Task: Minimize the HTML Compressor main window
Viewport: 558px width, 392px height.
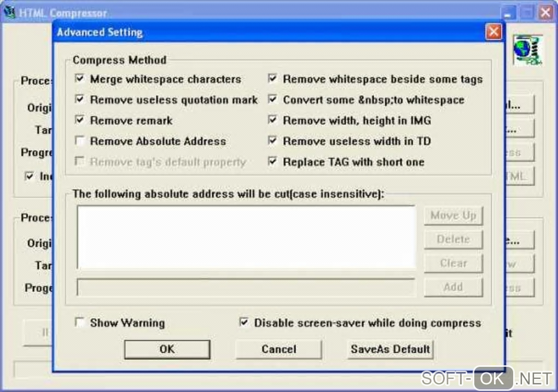Action: pyautogui.click(x=508, y=13)
